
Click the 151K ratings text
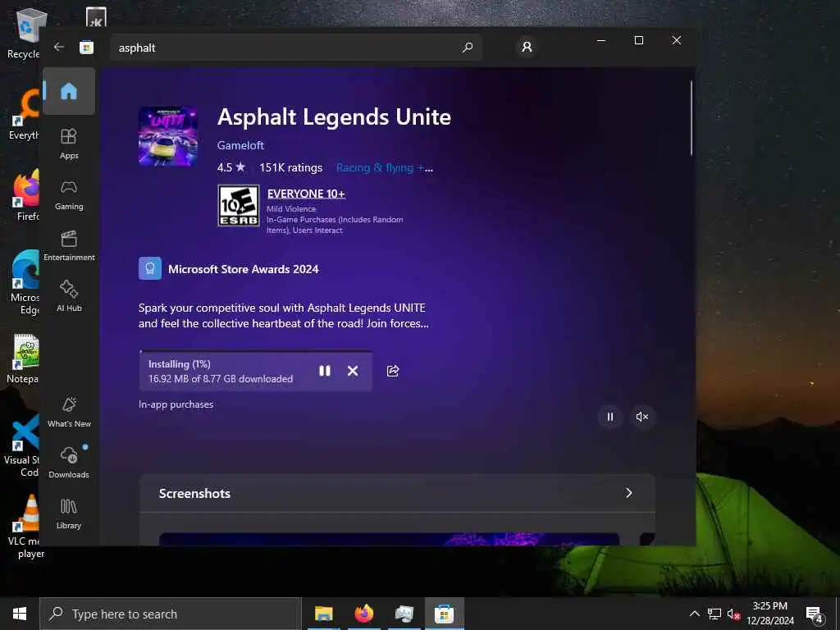tap(291, 167)
